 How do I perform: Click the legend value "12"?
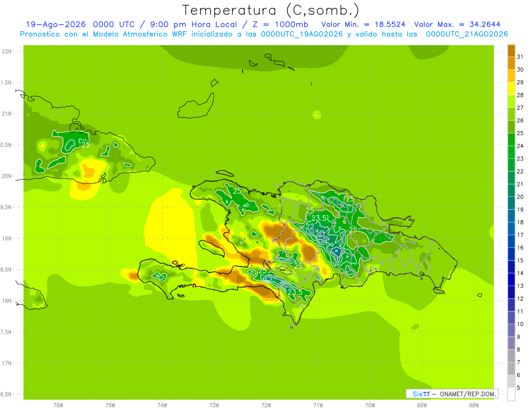click(520, 298)
